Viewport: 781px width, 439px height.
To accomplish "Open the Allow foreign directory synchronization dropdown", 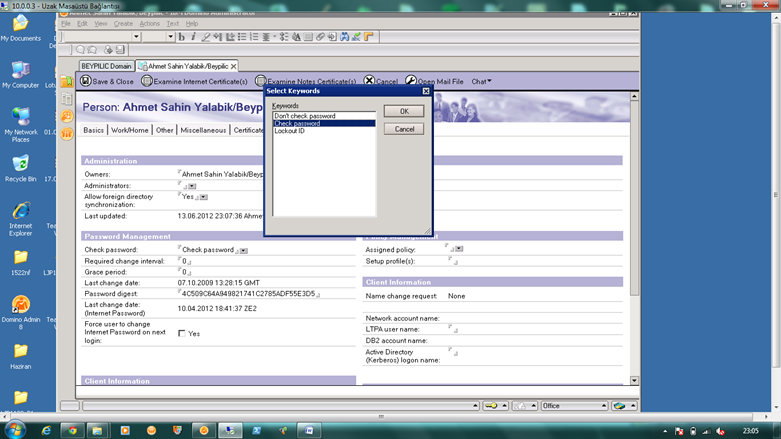I will (x=204, y=197).
